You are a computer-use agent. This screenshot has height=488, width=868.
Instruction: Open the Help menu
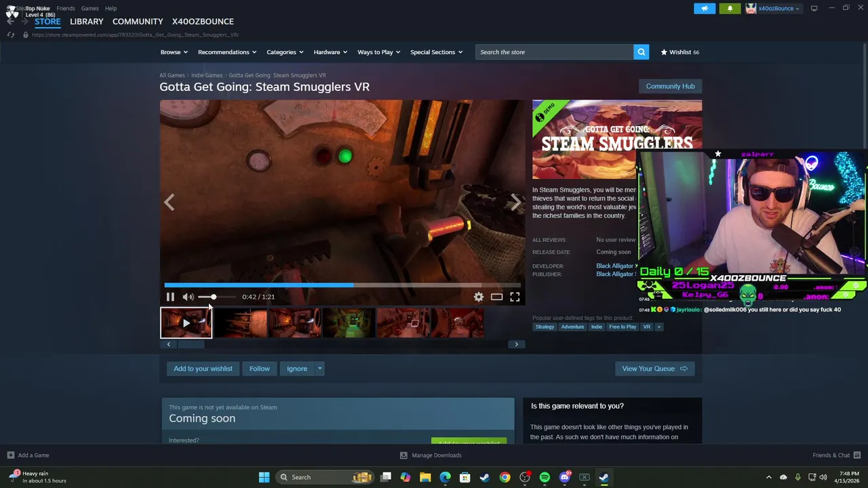(x=111, y=8)
